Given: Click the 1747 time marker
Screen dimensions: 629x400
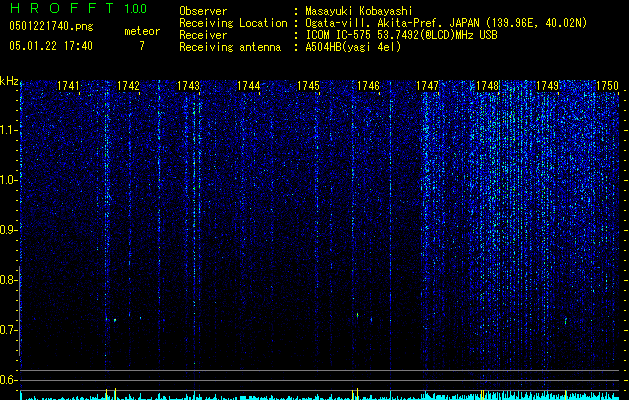Looking at the screenshot, I should click(x=428, y=86).
